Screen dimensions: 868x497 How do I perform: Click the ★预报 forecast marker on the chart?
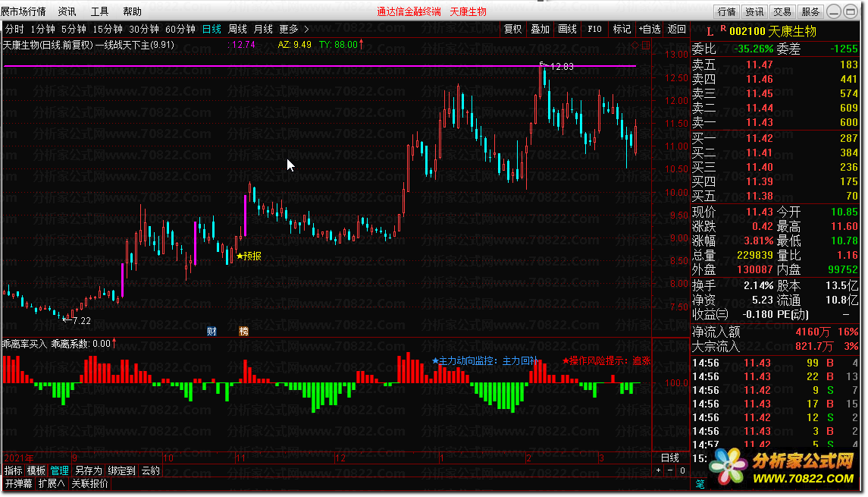coord(249,256)
